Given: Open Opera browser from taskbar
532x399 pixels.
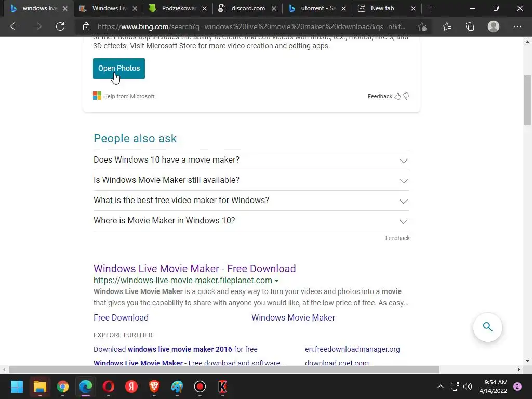Looking at the screenshot, I should click(x=109, y=387).
